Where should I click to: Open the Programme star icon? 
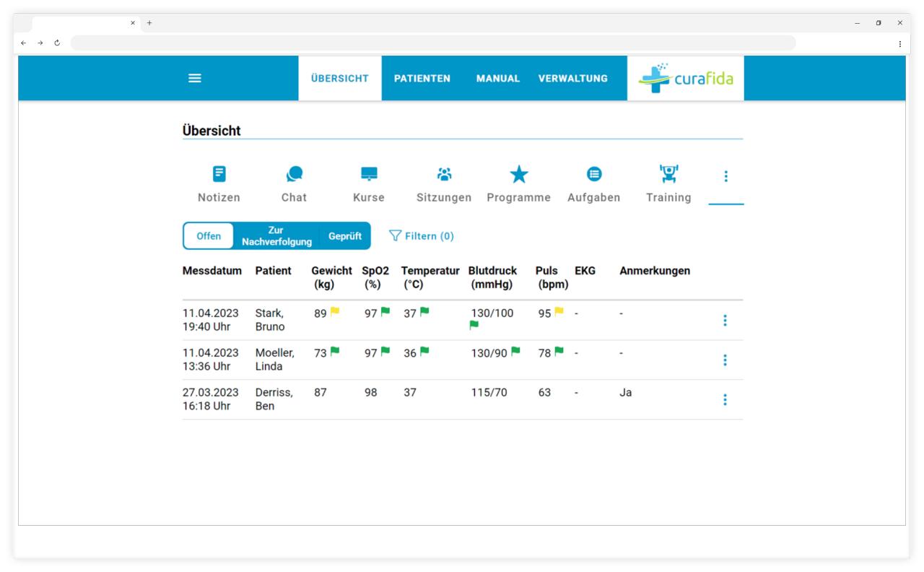[519, 174]
